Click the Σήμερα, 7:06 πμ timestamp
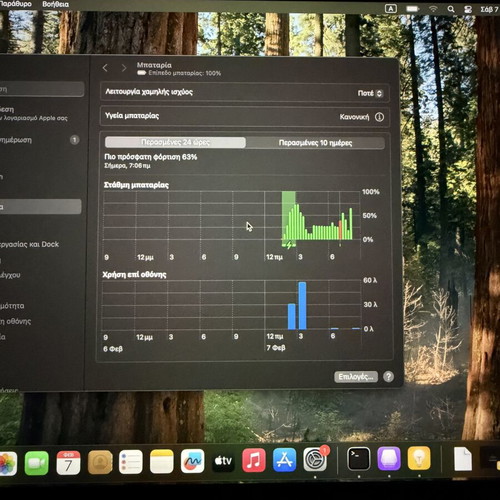Image resolution: width=500 pixels, height=500 pixels. 127,166
